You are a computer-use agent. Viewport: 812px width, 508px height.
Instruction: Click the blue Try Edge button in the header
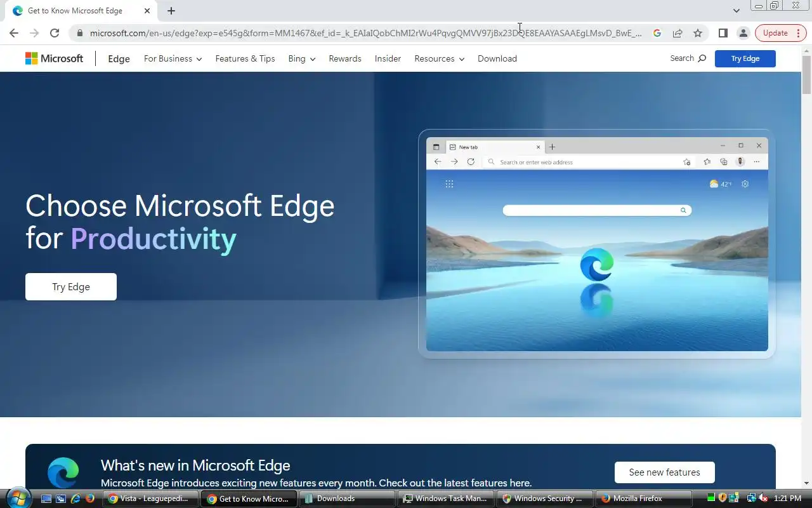745,58
